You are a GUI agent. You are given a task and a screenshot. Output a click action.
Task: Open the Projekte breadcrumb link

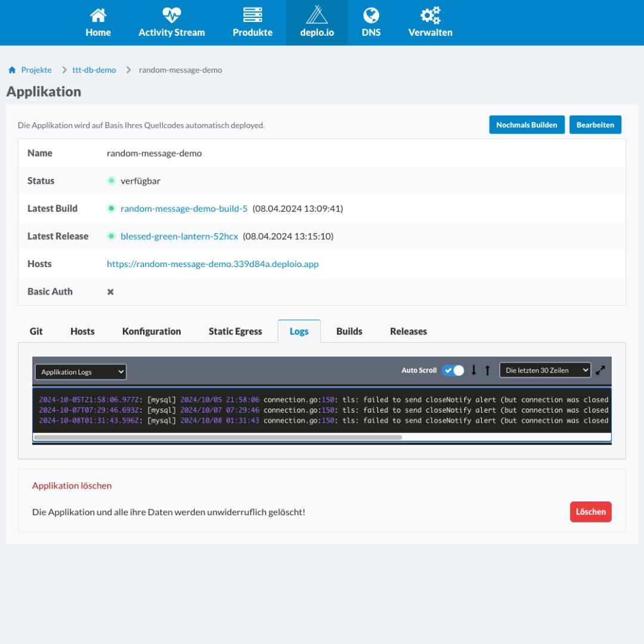coord(36,70)
